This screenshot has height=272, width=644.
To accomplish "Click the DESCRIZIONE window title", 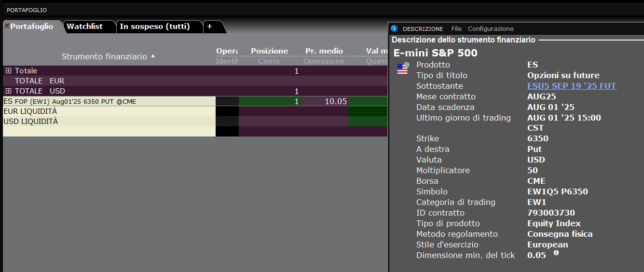I will [x=423, y=29].
